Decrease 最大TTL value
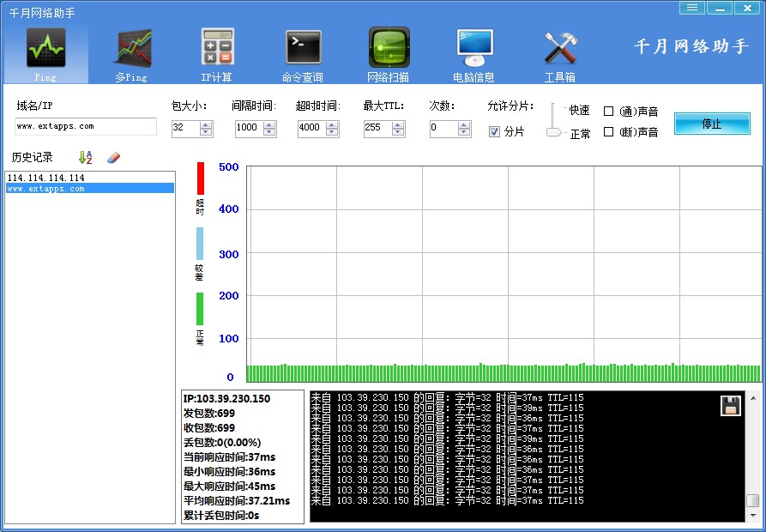The width and height of the screenshot is (766, 532). pyautogui.click(x=398, y=132)
